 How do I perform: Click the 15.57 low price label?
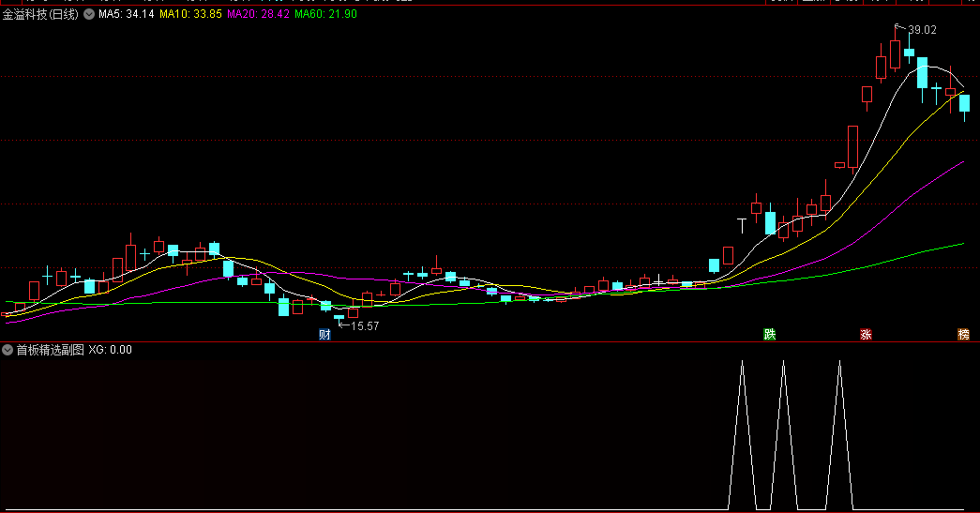[x=365, y=325]
